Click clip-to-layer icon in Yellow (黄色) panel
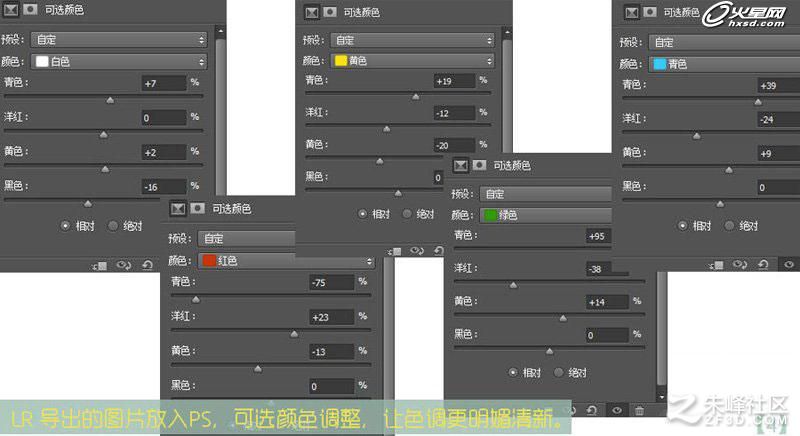 394,251
